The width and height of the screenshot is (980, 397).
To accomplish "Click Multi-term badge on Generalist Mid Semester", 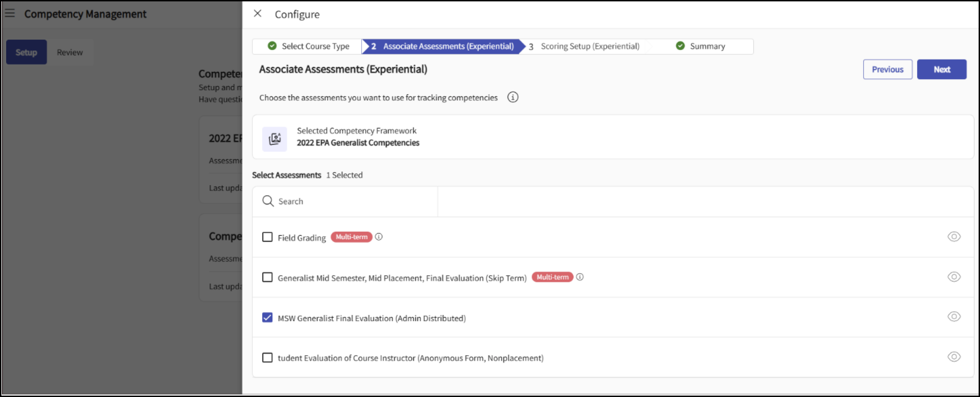I will 552,277.
